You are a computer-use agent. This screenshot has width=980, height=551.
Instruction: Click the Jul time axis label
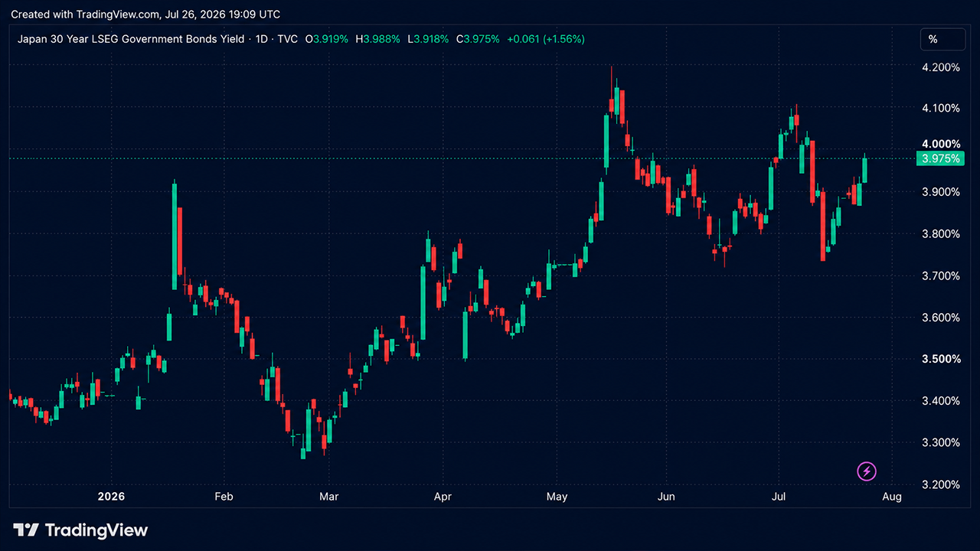pyautogui.click(x=779, y=497)
